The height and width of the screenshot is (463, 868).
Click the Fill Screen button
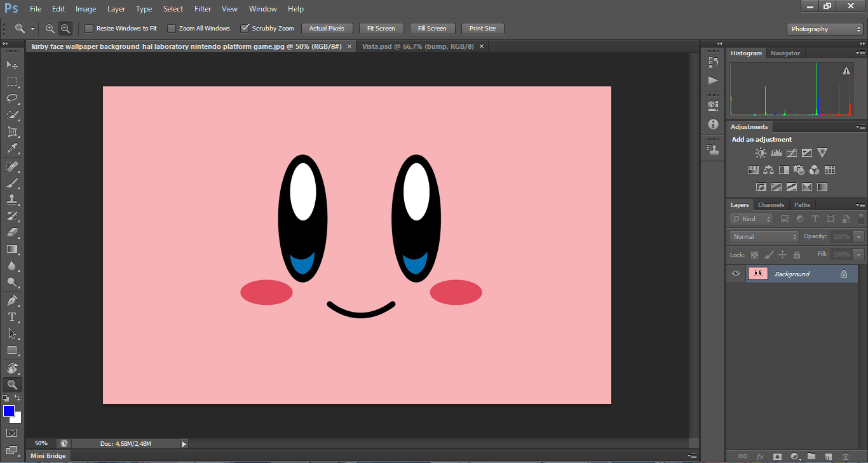pyautogui.click(x=432, y=29)
